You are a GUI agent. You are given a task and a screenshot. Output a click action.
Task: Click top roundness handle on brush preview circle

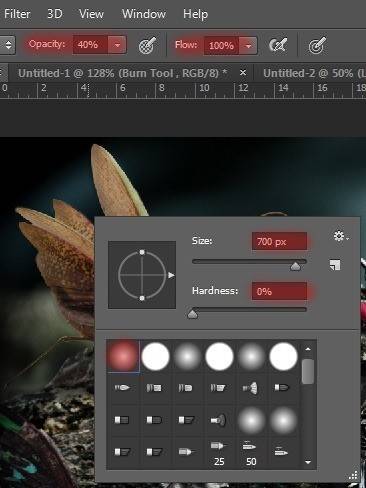(142, 252)
